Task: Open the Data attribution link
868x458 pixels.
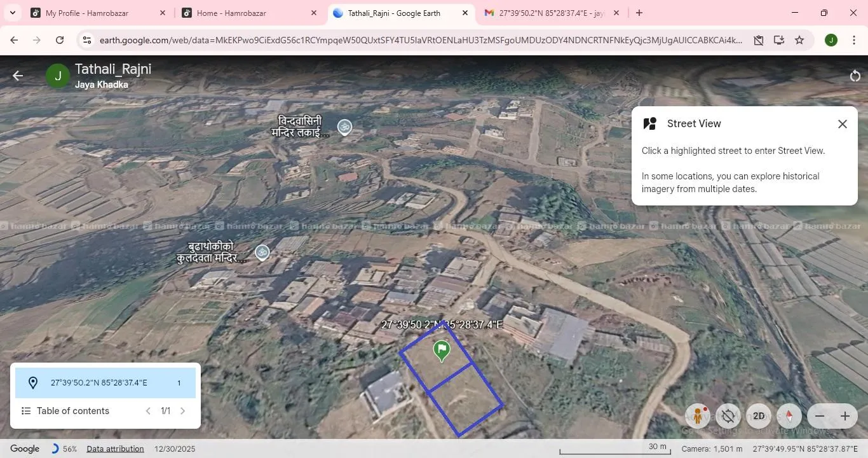Action: pos(115,448)
